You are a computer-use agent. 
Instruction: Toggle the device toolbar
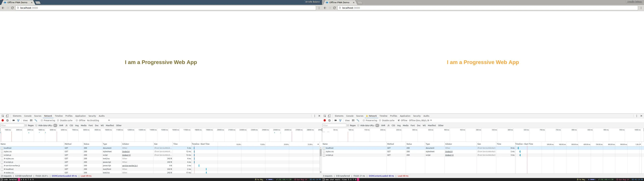[7, 116]
